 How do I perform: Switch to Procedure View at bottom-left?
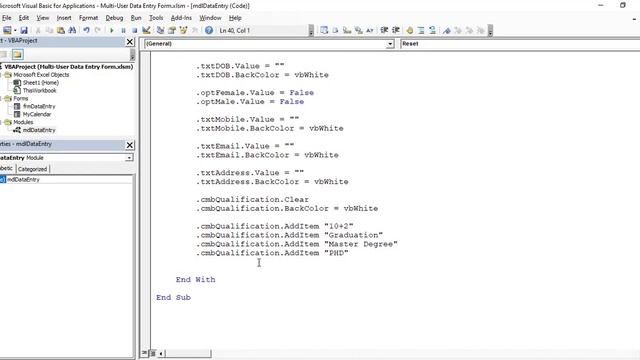pyautogui.click(x=144, y=353)
